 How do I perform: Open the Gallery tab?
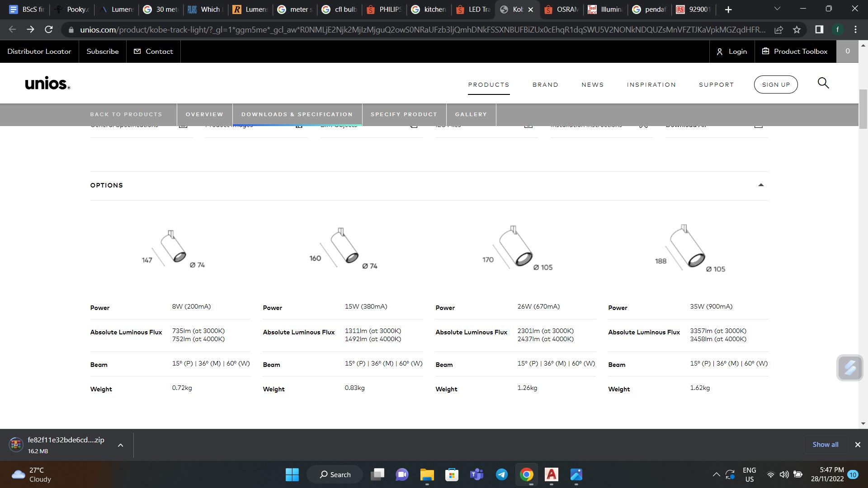(471, 114)
